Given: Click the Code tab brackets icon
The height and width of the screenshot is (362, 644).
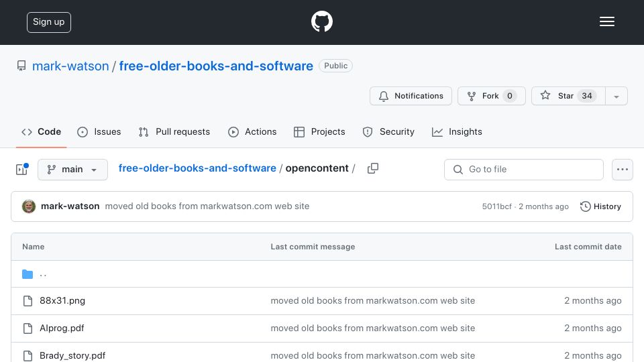Looking at the screenshot, I should [x=27, y=132].
